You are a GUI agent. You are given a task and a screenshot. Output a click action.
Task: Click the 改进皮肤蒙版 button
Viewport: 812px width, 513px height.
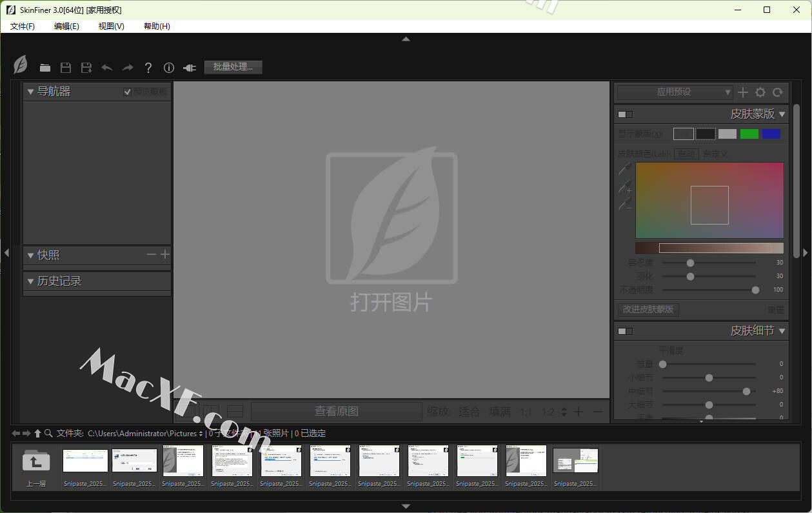click(648, 309)
